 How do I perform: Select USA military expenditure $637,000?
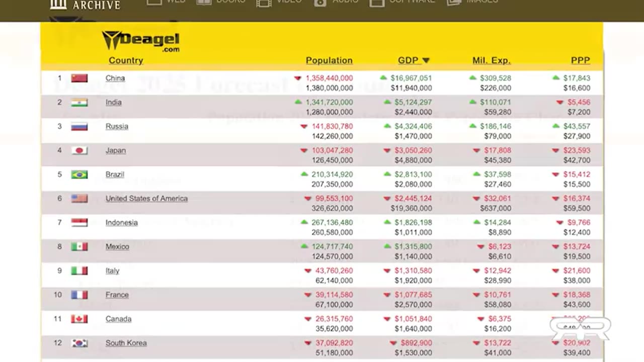[x=496, y=208]
